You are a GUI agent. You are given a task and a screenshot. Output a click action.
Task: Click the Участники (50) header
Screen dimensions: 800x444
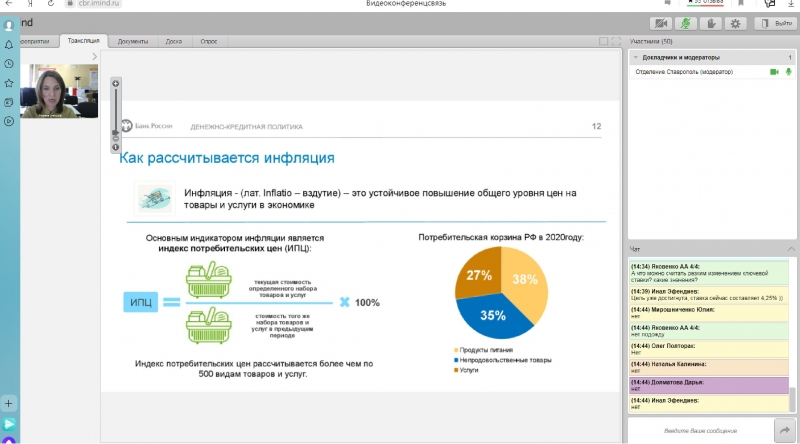pos(651,41)
